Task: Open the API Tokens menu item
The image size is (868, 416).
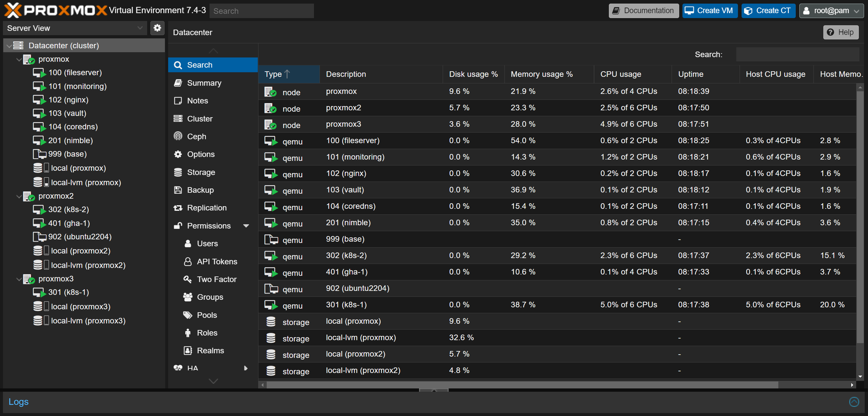Action: (213, 261)
